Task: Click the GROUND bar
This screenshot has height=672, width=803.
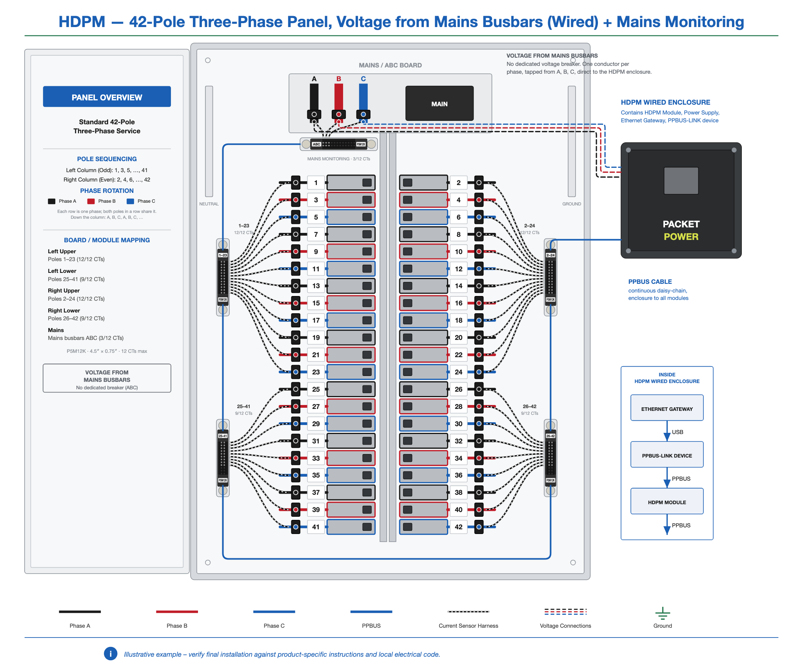Action: pos(572,141)
